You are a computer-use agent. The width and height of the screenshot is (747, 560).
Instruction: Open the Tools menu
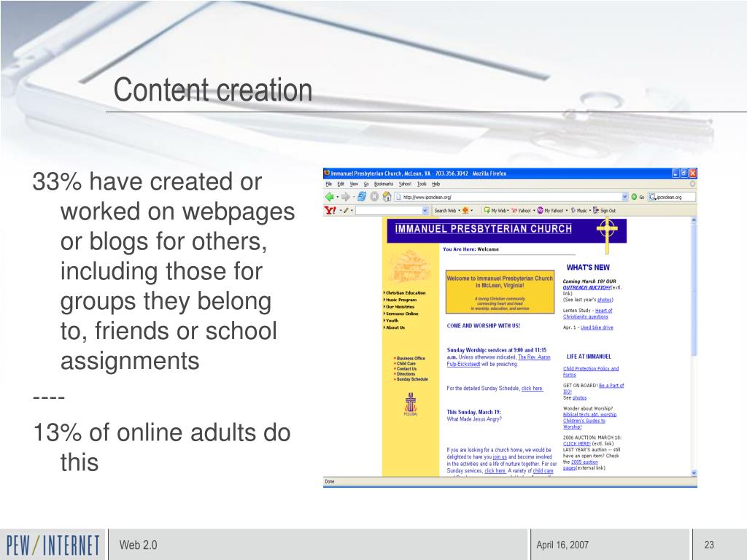pos(422,184)
